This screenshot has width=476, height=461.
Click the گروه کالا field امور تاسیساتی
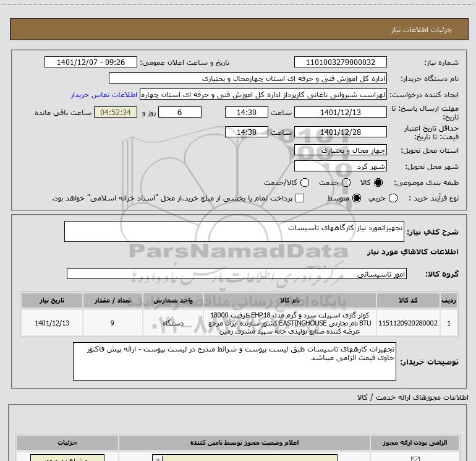237,274
